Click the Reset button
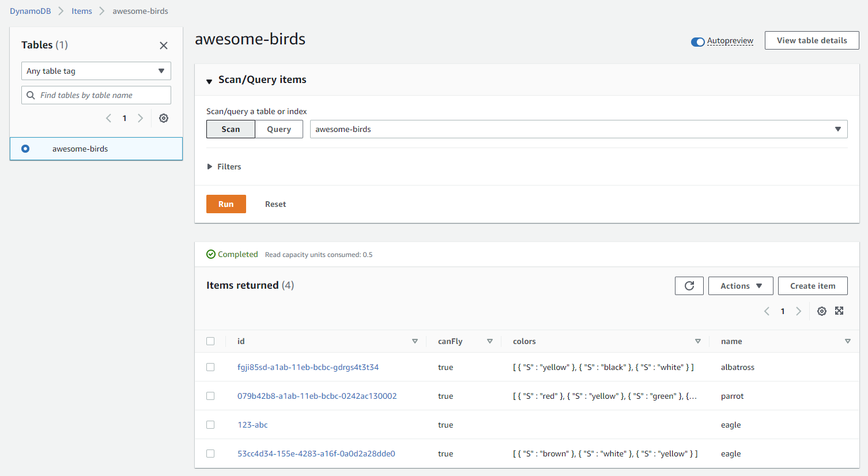This screenshot has height=476, width=868. click(x=276, y=204)
